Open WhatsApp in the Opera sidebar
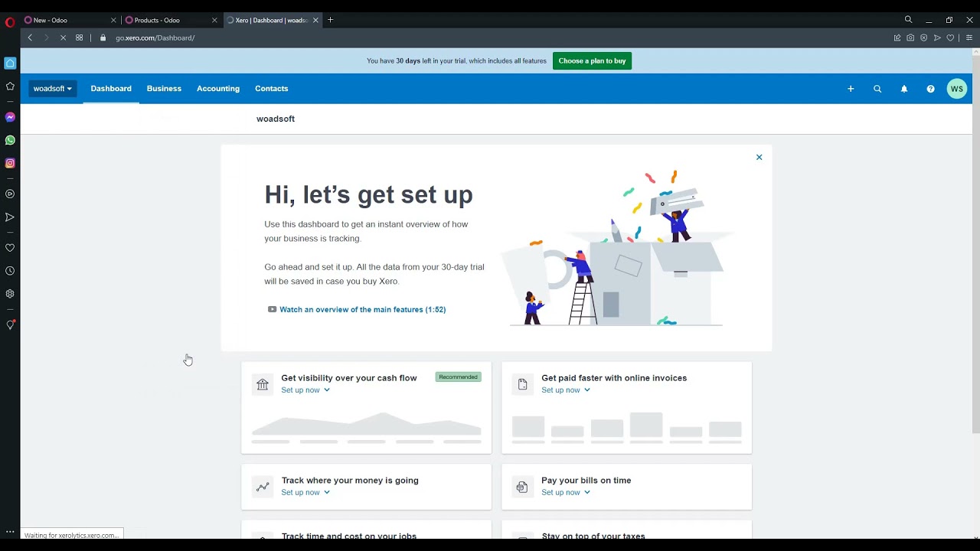This screenshot has height=551, width=980. click(10, 140)
